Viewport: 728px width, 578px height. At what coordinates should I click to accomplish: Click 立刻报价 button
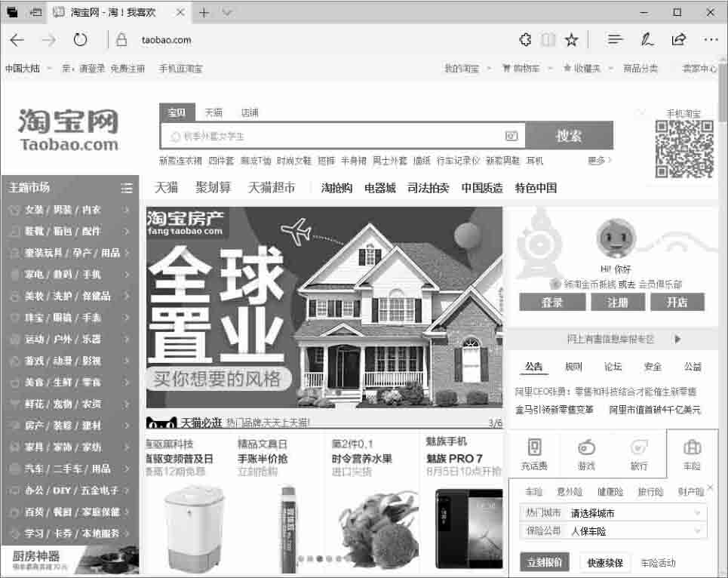pos(545,563)
